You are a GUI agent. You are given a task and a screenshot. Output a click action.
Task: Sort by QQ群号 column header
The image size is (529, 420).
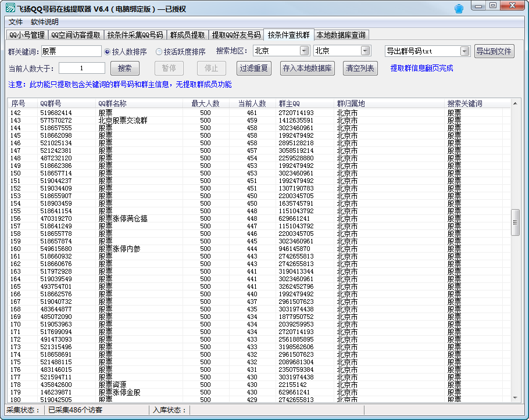tap(67, 103)
